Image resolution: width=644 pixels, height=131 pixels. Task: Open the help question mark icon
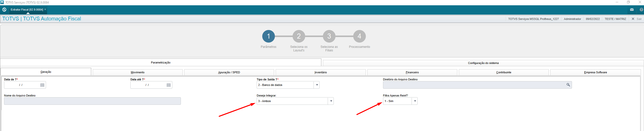point(641,10)
